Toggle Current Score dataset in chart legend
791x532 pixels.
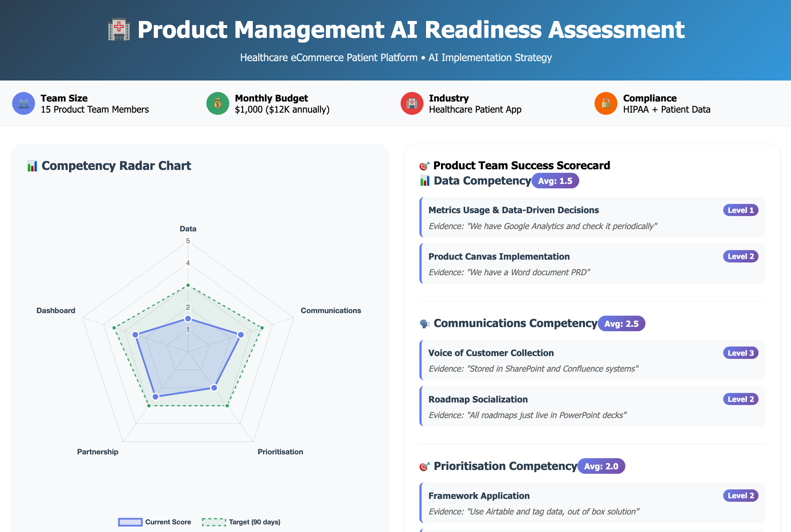click(x=154, y=522)
